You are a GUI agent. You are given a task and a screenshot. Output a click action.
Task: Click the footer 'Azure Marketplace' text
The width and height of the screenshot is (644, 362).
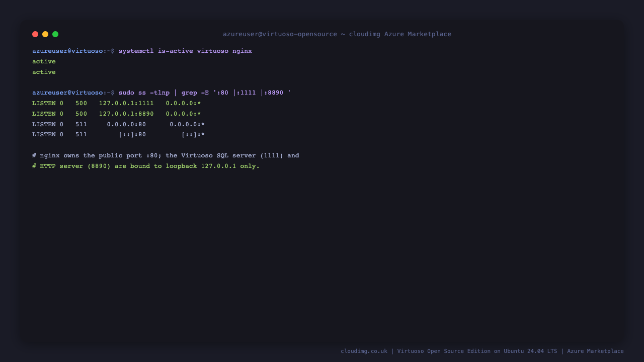pyautogui.click(x=595, y=351)
